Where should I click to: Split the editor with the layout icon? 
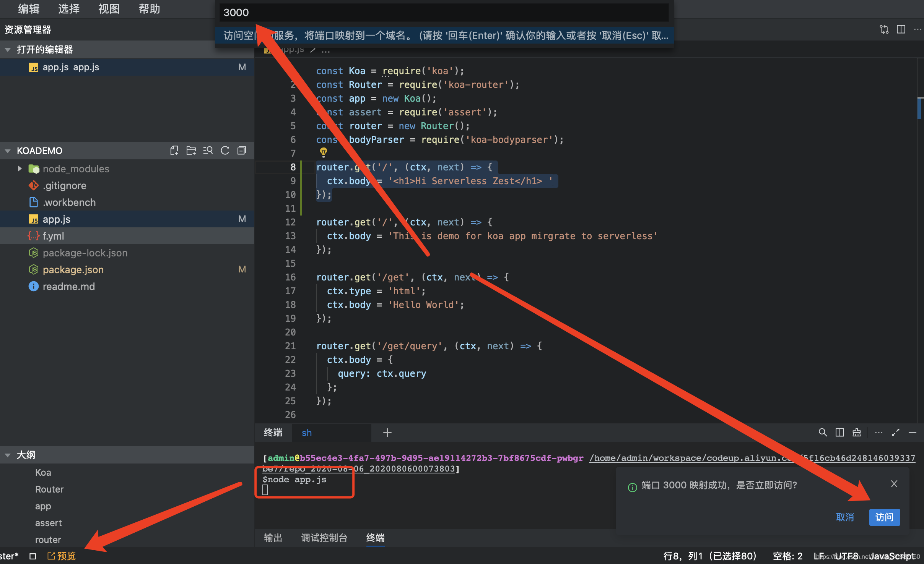click(901, 29)
